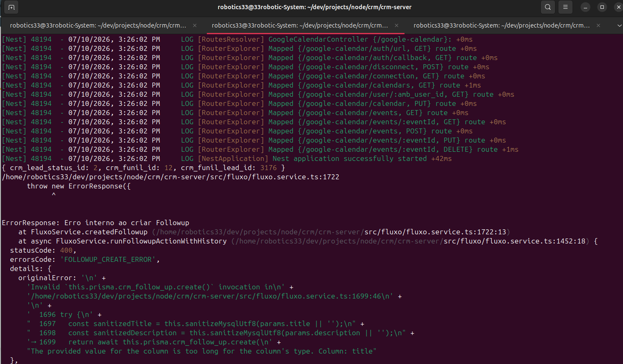Click the 'column is too long' error message
The width and height of the screenshot is (623, 364).
point(202,351)
